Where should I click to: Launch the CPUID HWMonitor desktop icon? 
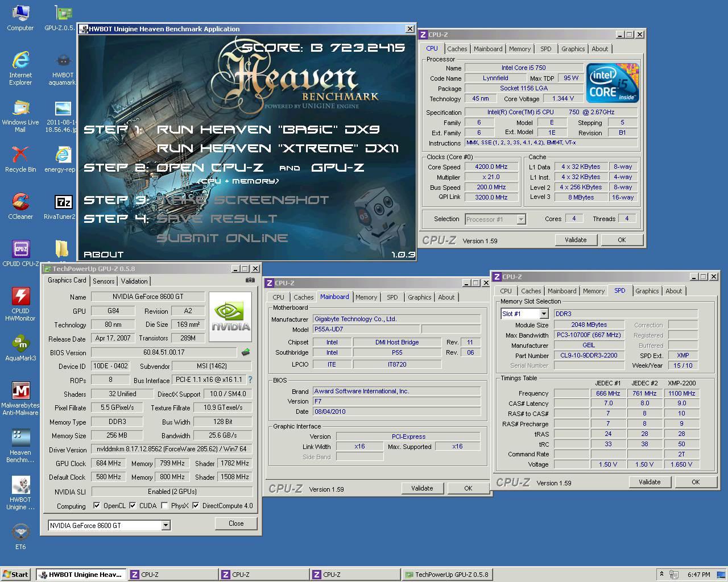(20, 304)
